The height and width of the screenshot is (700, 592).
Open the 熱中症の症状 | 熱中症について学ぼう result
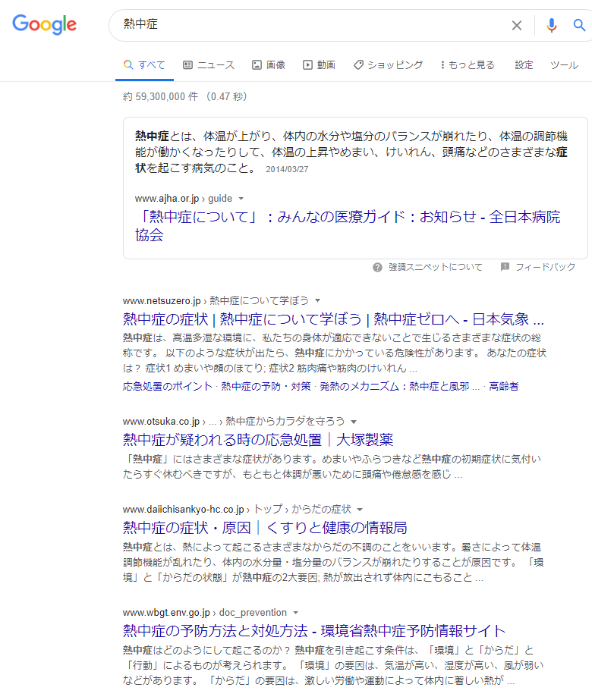click(x=333, y=319)
